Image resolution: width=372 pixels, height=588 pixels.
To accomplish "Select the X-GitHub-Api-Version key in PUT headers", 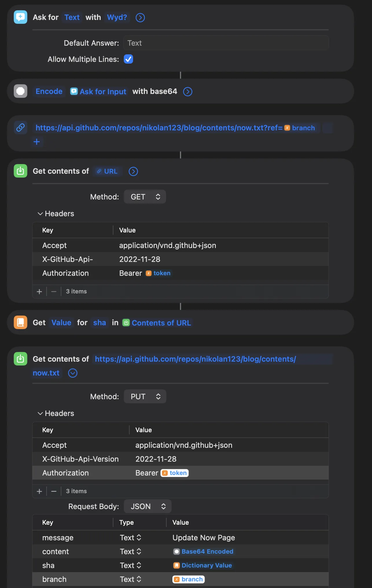I will (80, 459).
